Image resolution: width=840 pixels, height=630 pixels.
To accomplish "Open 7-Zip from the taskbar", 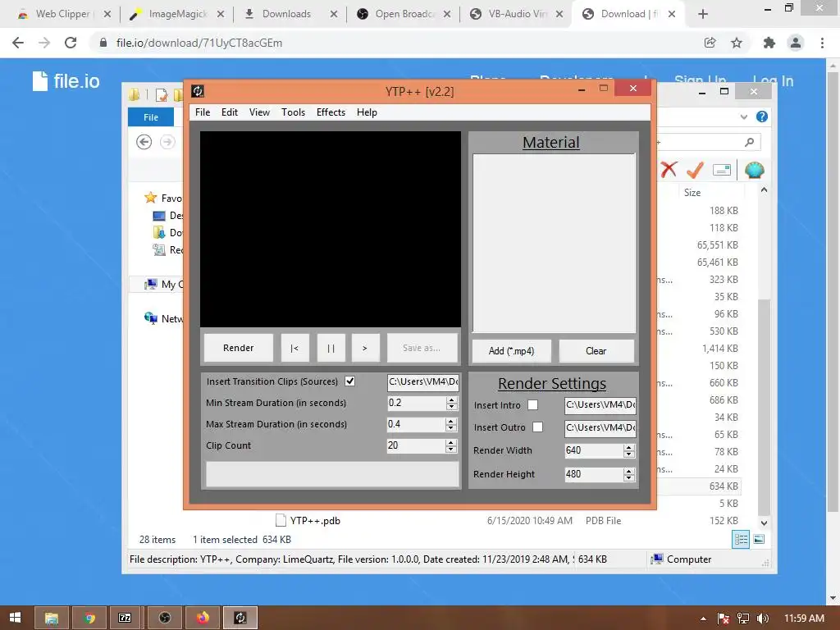I will (125, 618).
